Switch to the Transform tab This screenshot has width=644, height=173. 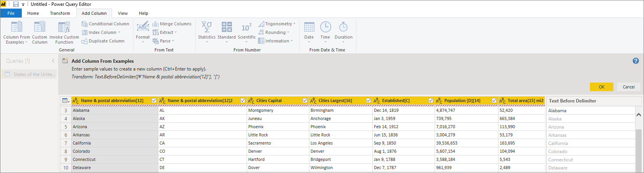pyautogui.click(x=60, y=13)
